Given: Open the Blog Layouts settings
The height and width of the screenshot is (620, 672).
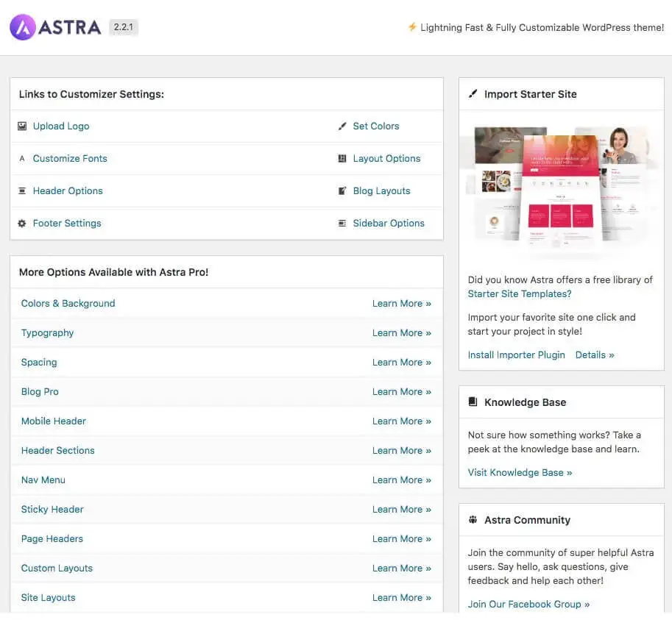Looking at the screenshot, I should pos(382,190).
